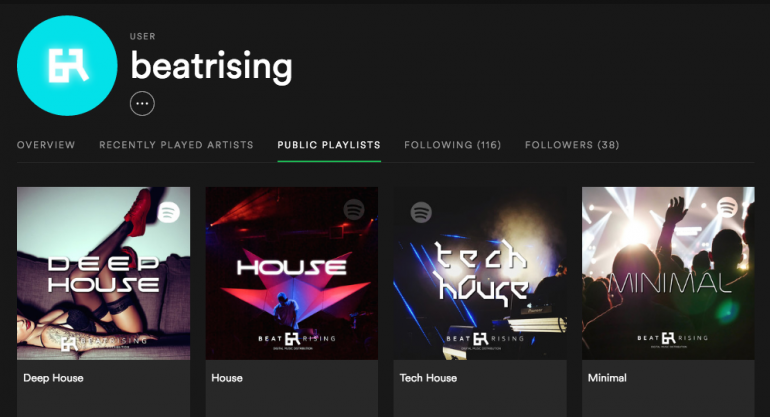770x417 pixels.
Task: Click the Deep House playlist title
Action: tap(53, 378)
